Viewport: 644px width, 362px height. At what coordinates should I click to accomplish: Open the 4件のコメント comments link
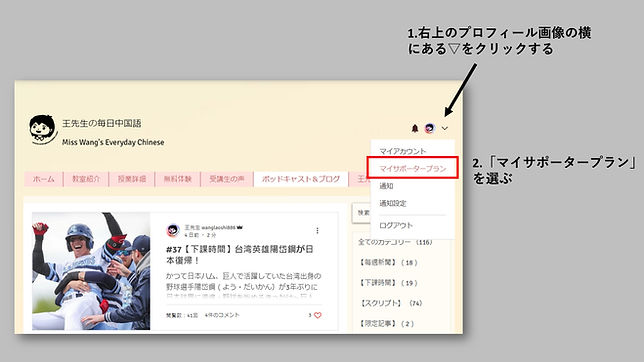222,315
